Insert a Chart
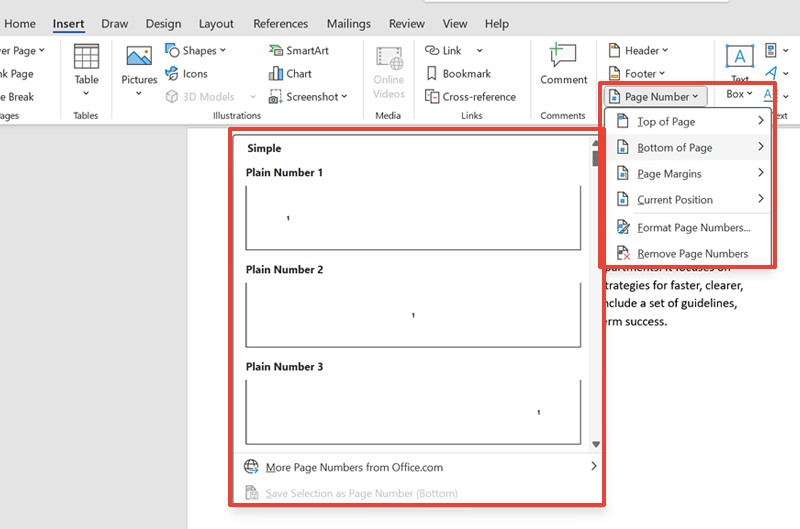This screenshot has width=800, height=529. point(290,73)
